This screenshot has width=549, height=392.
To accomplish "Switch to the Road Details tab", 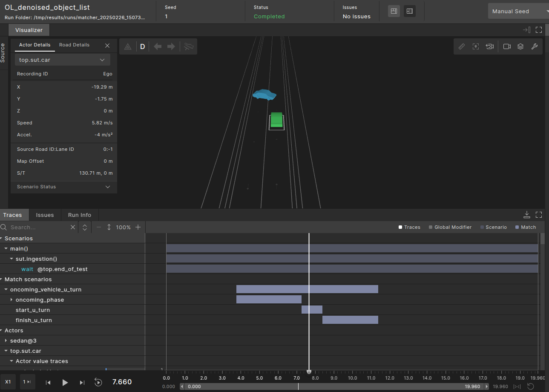I will pos(74,45).
